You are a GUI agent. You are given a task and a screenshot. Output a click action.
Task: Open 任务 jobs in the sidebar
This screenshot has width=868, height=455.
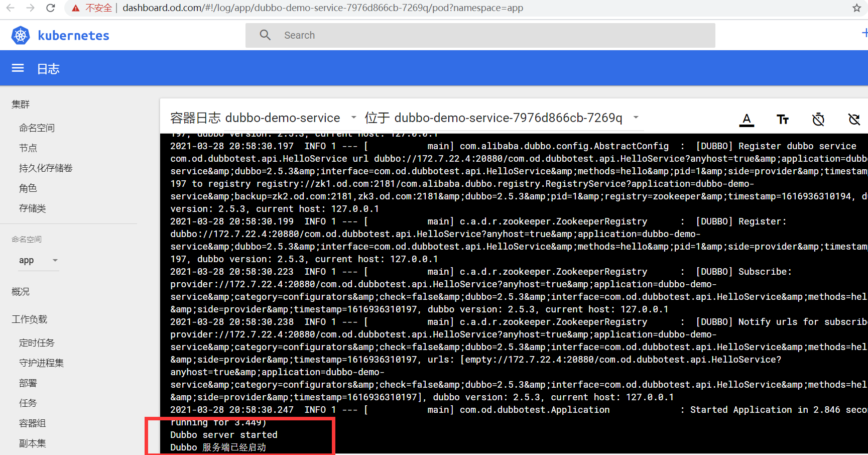click(28, 403)
